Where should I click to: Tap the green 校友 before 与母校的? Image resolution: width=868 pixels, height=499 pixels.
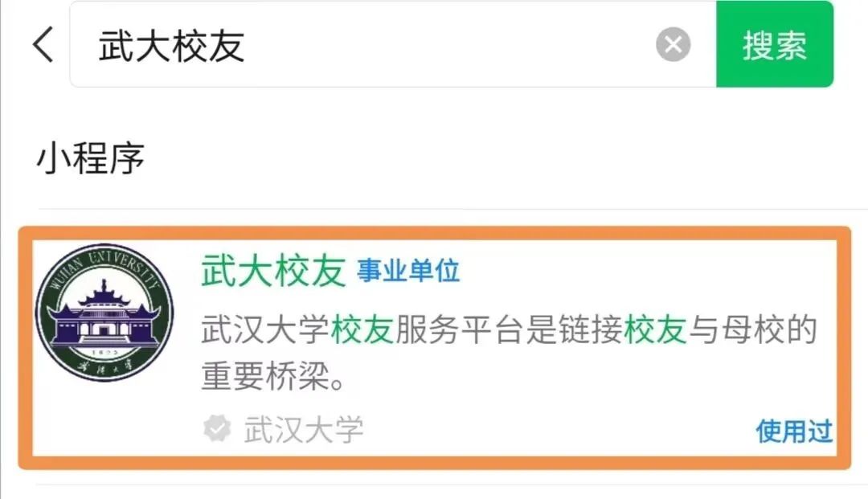coord(656,329)
